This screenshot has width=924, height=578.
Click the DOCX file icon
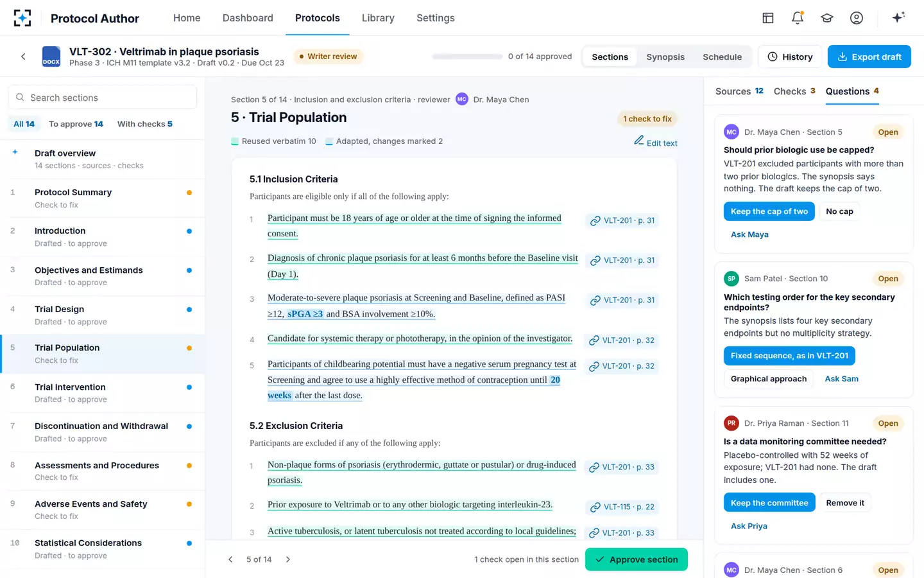51,57
